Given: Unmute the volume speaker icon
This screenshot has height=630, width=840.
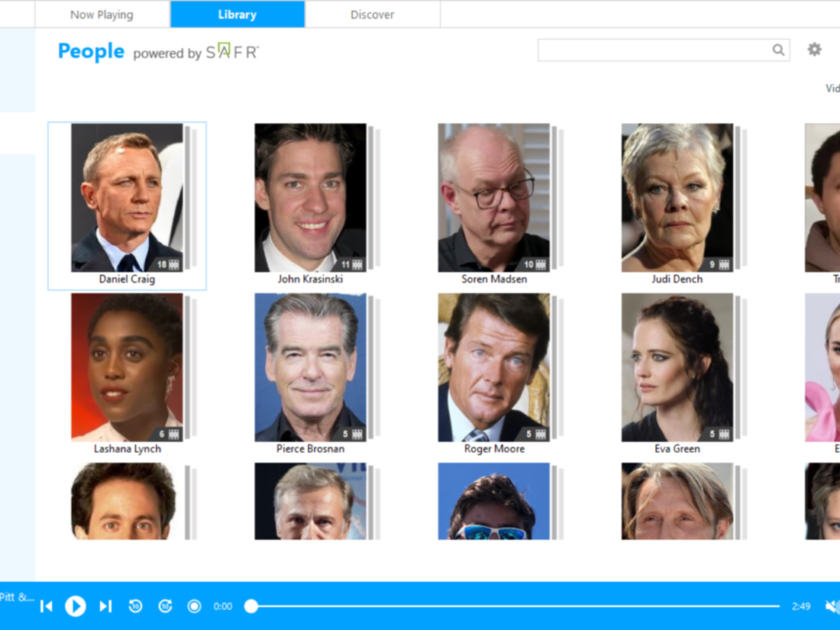Looking at the screenshot, I should (x=832, y=606).
